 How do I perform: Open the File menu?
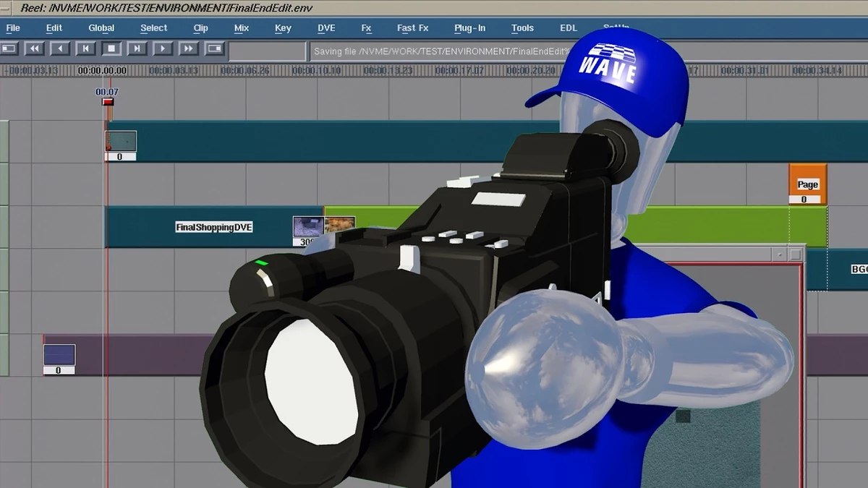(13, 28)
